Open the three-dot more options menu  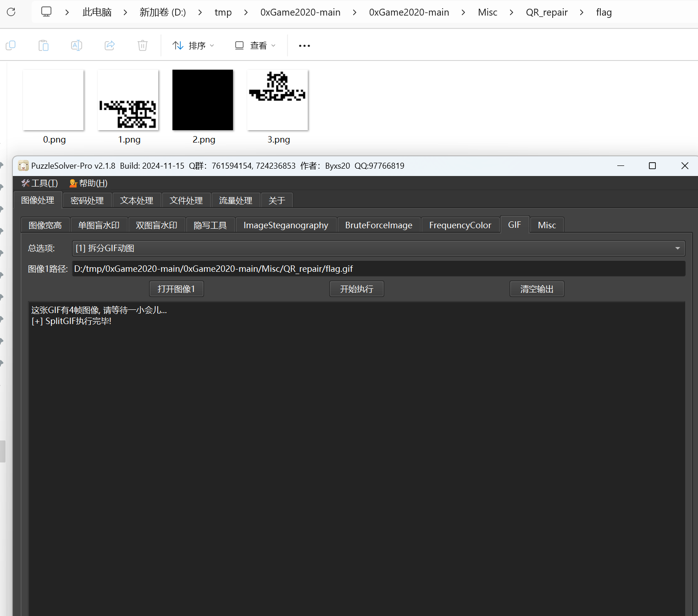pyautogui.click(x=305, y=46)
